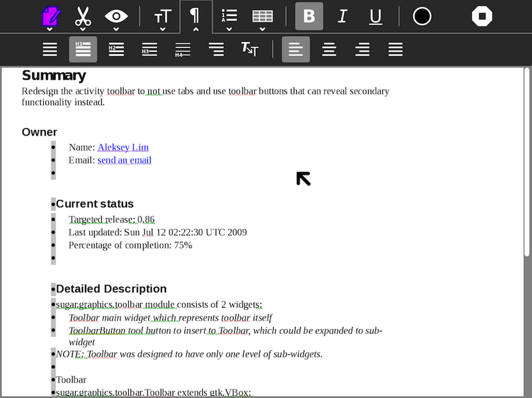This screenshot has height=398, width=532.
Task: Open the List numbering toolbar
Action: pyautogui.click(x=229, y=17)
